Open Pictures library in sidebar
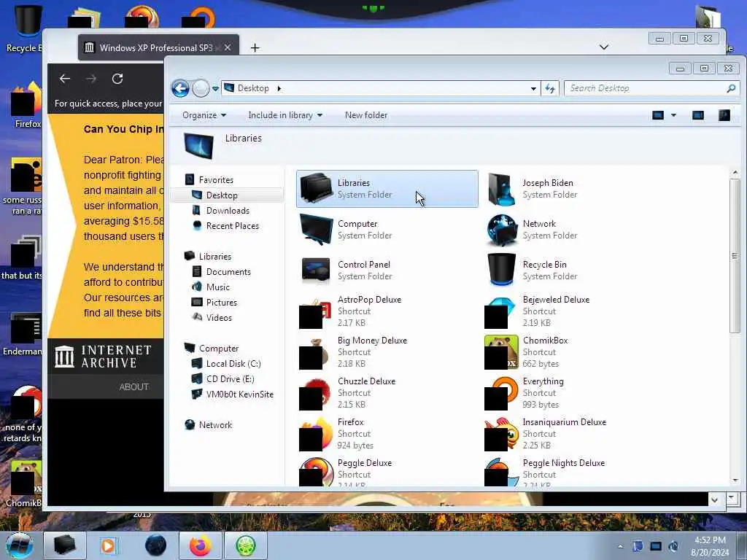 click(221, 302)
